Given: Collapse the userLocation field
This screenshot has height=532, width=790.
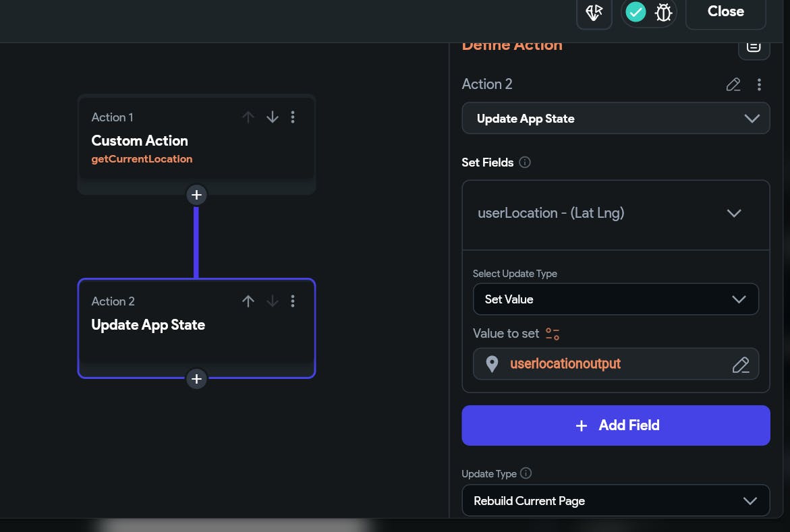Looking at the screenshot, I should (734, 213).
